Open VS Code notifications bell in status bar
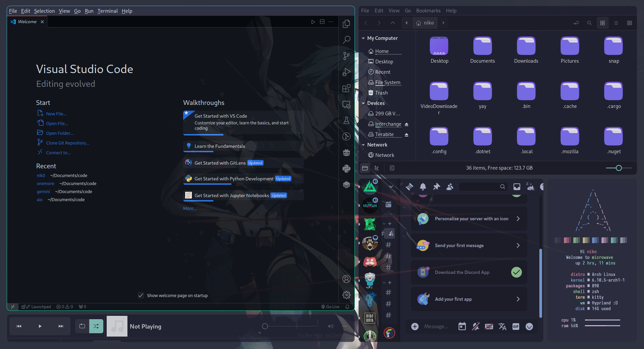Viewport: 644px width, 349px height. (x=347, y=306)
